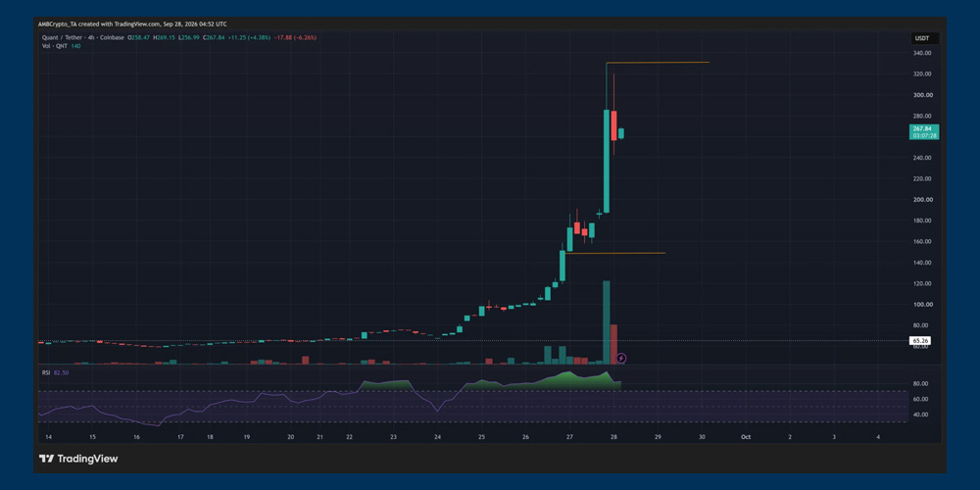Select the lower orange horizontal line near 148

[x=615, y=253]
